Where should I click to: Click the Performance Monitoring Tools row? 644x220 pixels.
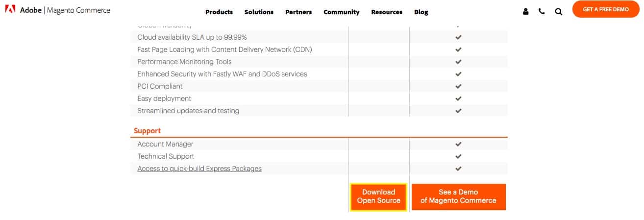click(x=319, y=62)
